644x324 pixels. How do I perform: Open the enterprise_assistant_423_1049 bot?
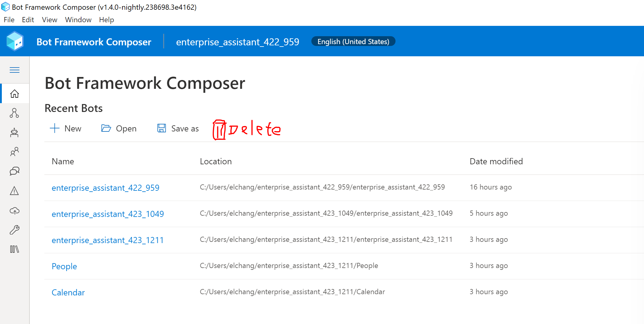coord(108,214)
